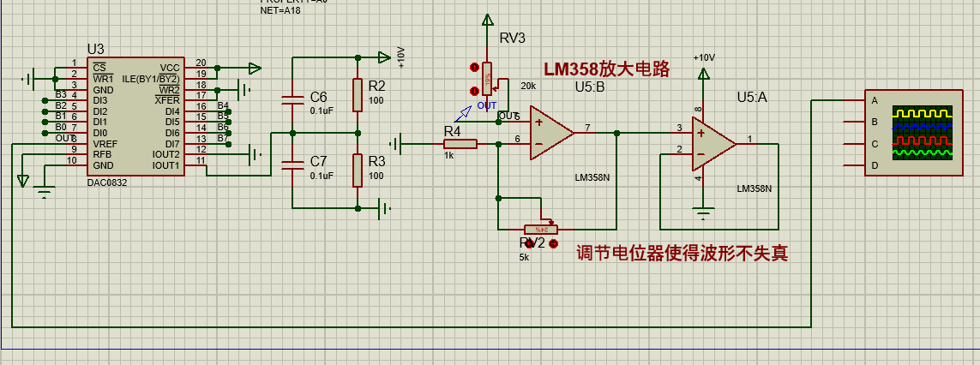Click the oscilloscope waveform display
Screen dimensions: 980x365
click(923, 132)
